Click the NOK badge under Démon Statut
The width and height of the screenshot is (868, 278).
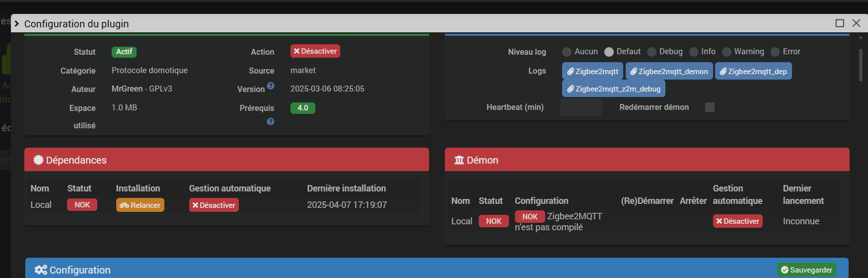(x=494, y=221)
